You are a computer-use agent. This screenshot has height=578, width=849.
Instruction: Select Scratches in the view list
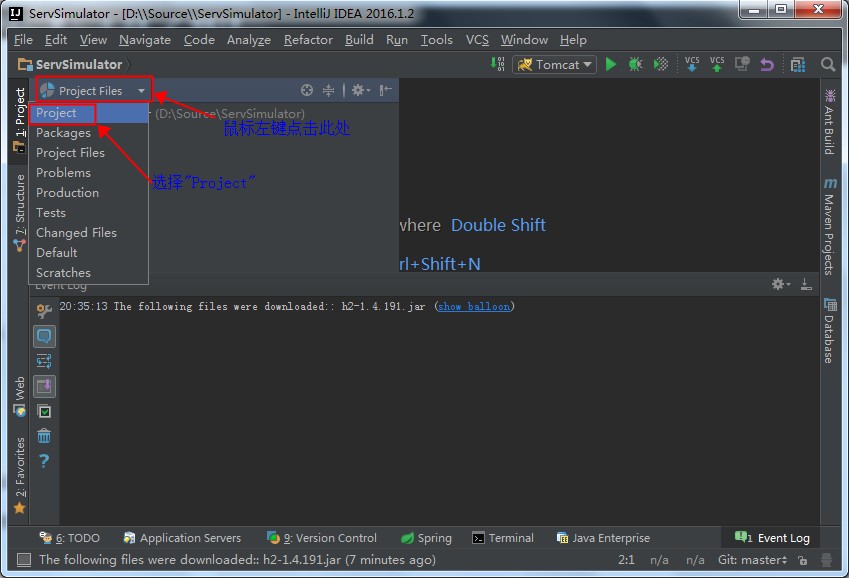(88, 273)
